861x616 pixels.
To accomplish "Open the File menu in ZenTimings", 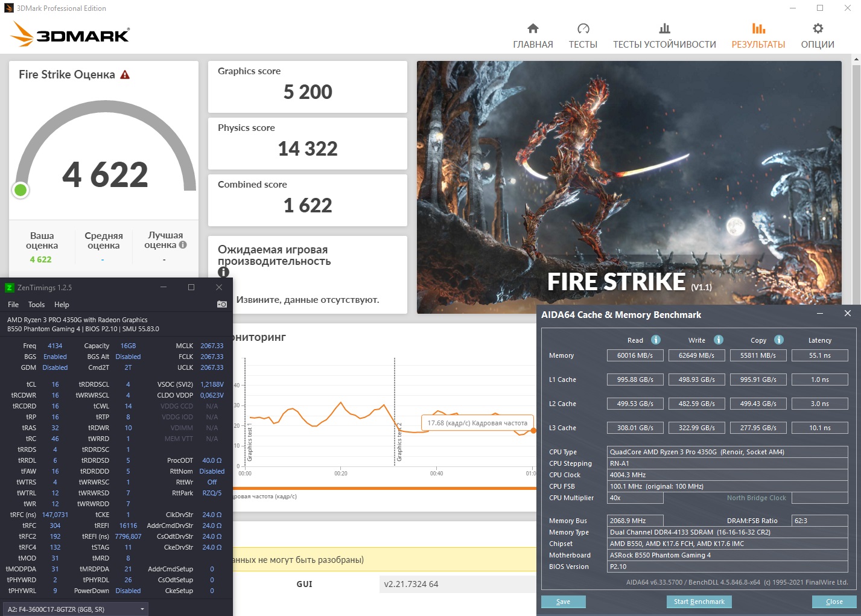I will 13,305.
